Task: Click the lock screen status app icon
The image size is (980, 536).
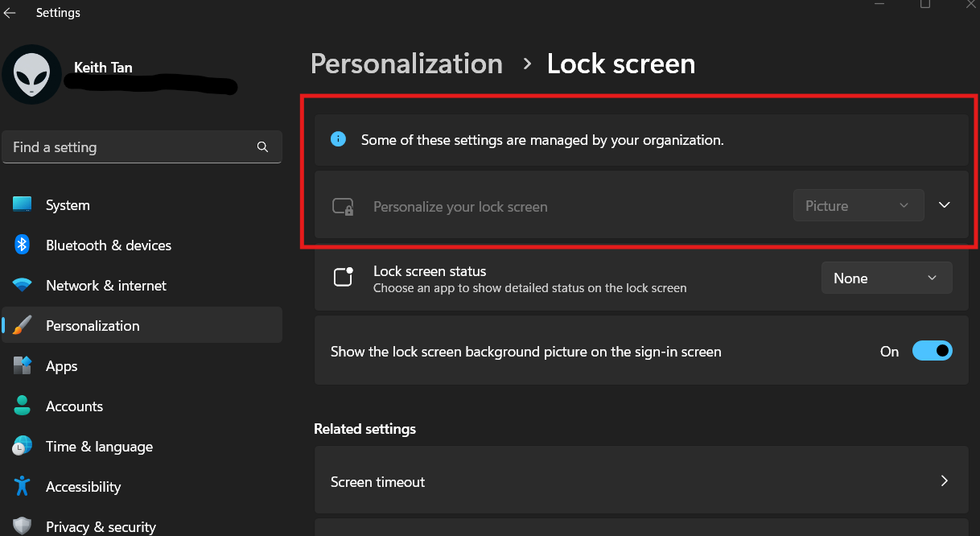Action: (343, 277)
